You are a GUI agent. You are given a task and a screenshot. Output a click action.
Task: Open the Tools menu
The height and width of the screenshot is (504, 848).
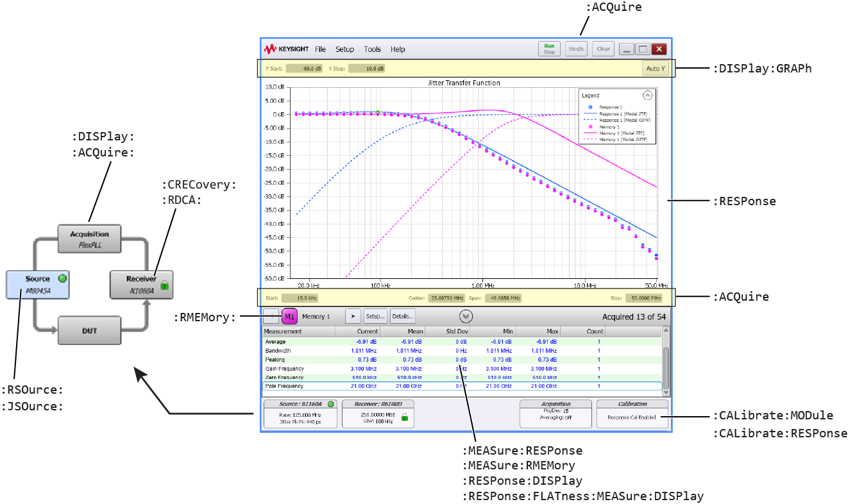point(372,49)
